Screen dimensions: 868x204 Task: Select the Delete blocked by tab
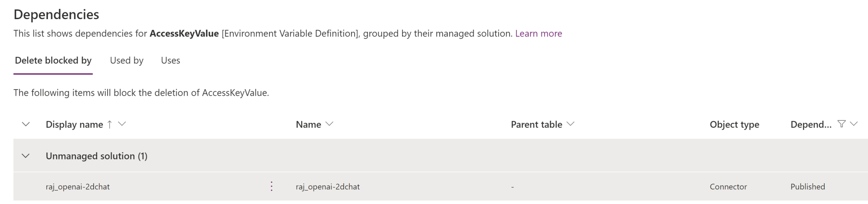pos(53,60)
